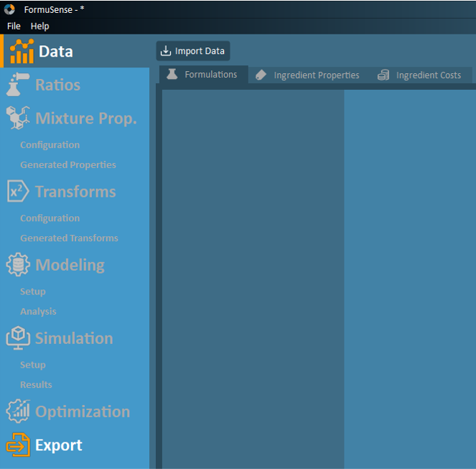The width and height of the screenshot is (476, 469).
Task: Open Analysis under Modeling
Action: (38, 312)
